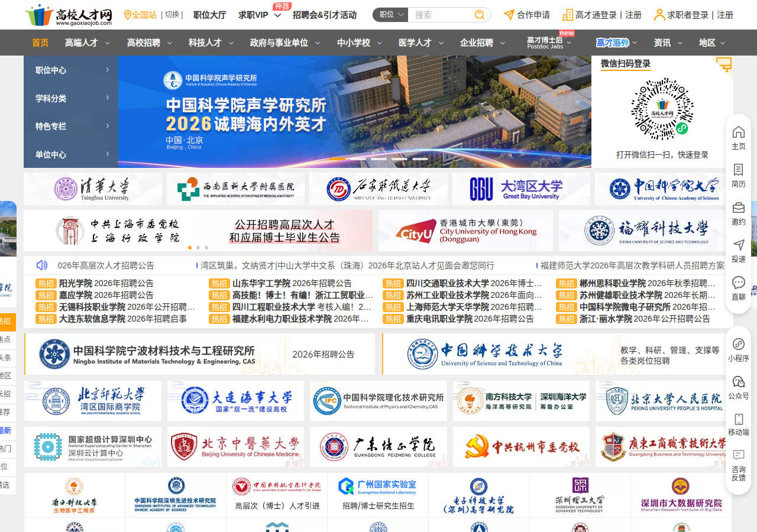
Task: Click the person icon beside 求职者登录
Action: tap(659, 15)
